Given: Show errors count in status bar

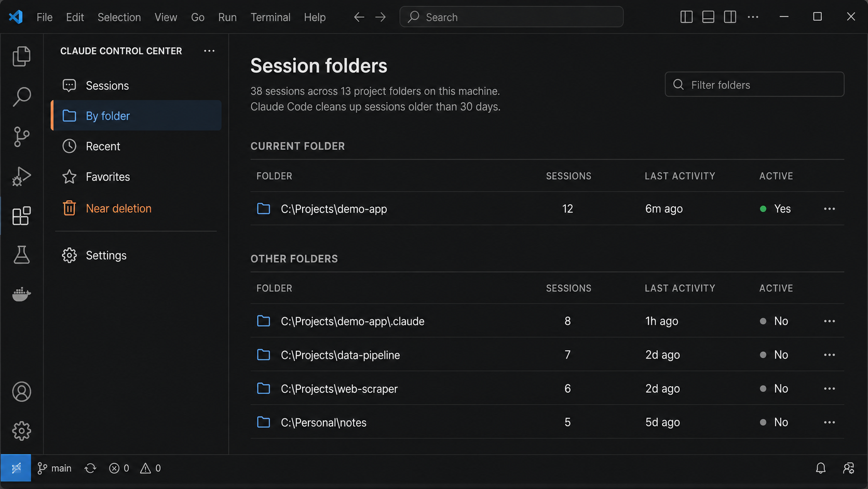Looking at the screenshot, I should pos(119,468).
